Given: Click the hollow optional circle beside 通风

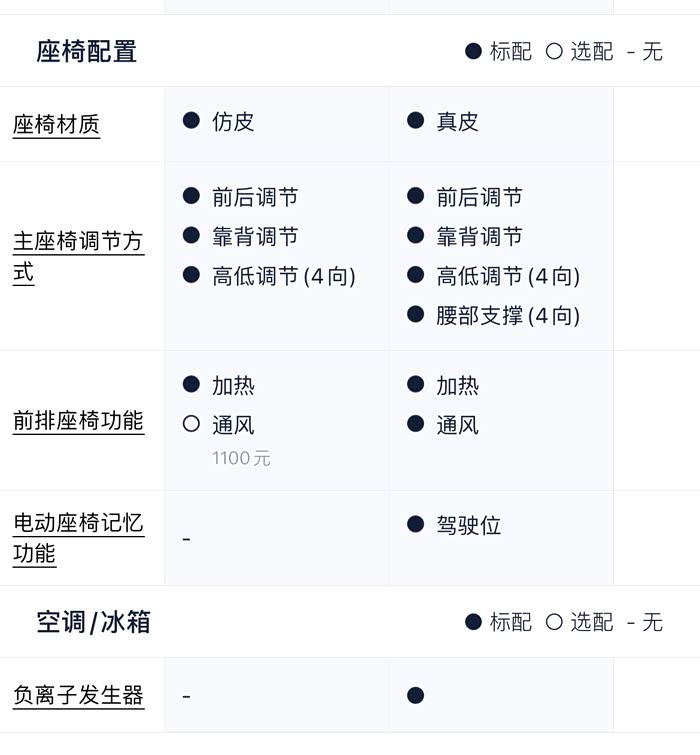Looking at the screenshot, I should (192, 424).
